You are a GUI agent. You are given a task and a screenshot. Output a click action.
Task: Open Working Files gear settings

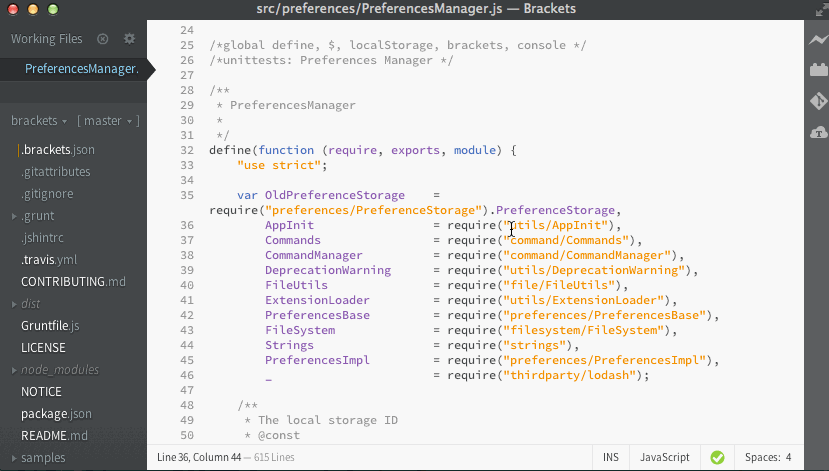coord(129,39)
